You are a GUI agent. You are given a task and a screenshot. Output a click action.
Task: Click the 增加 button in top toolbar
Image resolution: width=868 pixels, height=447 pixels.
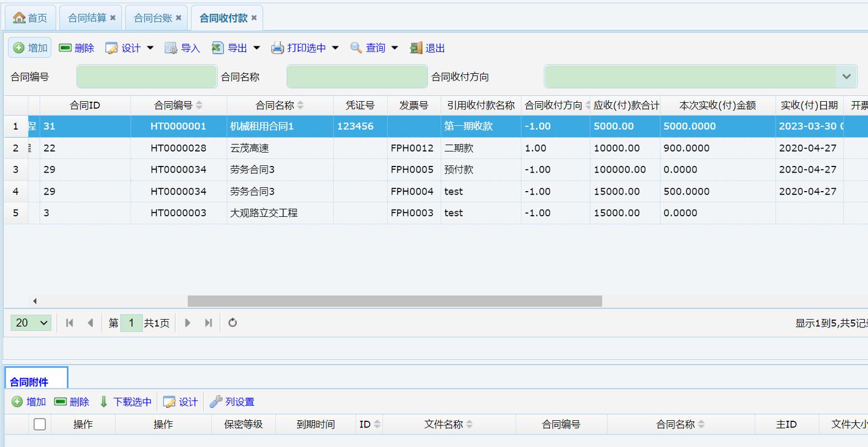click(30, 48)
